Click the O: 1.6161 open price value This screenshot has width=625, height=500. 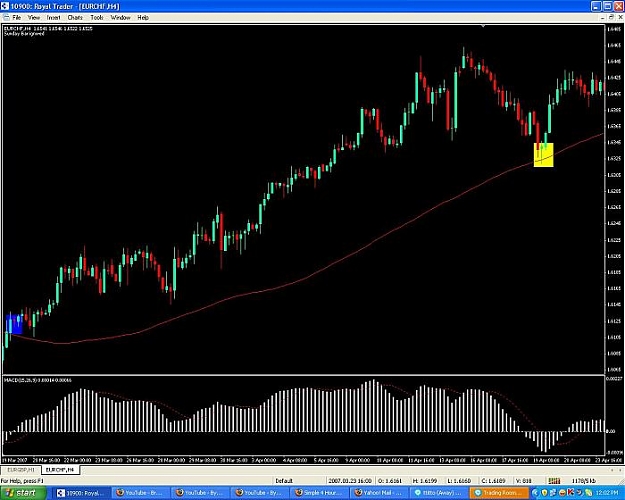[390, 481]
